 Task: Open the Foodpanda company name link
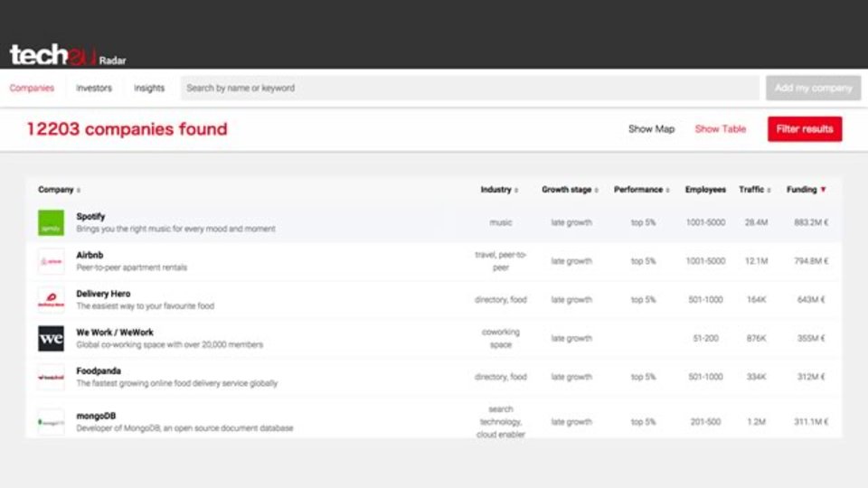pos(99,371)
